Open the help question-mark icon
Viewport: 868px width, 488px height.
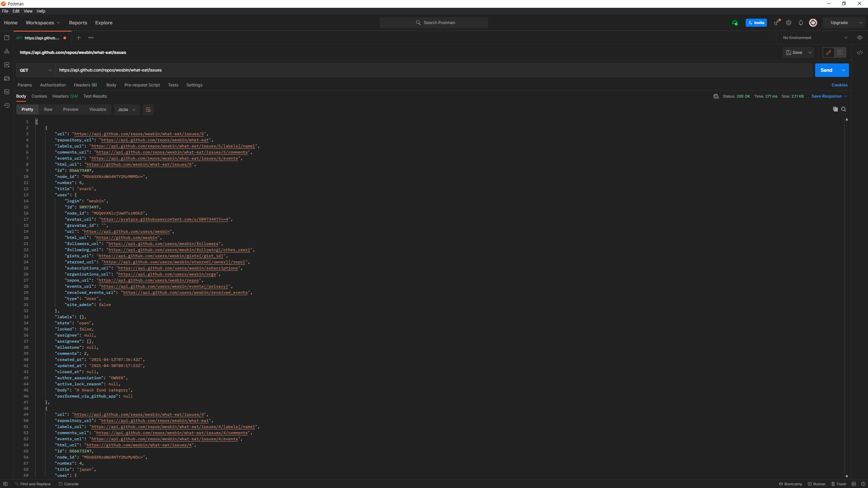(x=863, y=484)
